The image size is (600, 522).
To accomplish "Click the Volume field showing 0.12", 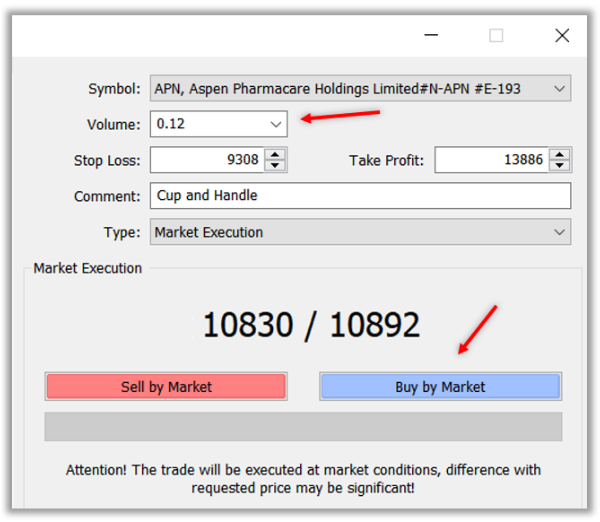I will [x=218, y=124].
